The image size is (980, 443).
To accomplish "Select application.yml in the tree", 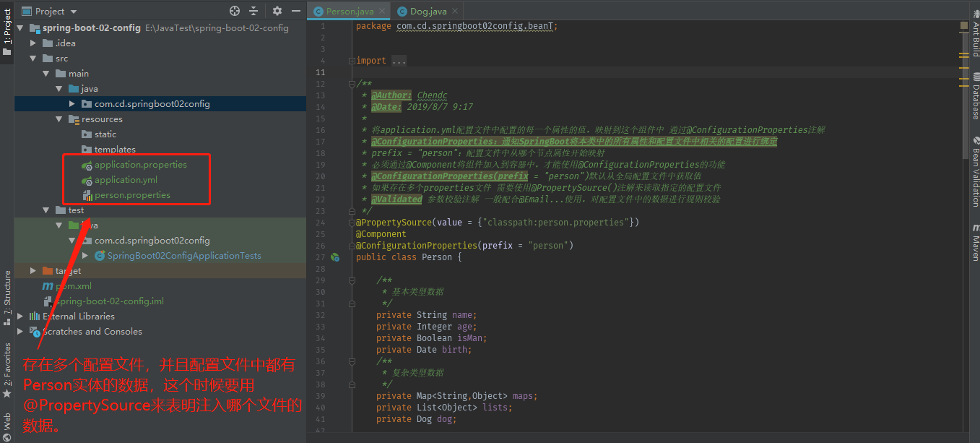I will (126, 180).
